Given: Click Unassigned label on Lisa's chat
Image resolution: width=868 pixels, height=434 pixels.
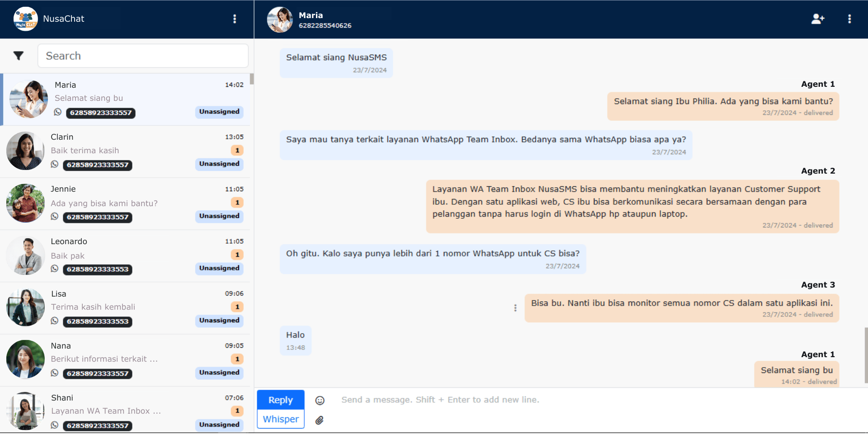Looking at the screenshot, I should pos(219,321).
